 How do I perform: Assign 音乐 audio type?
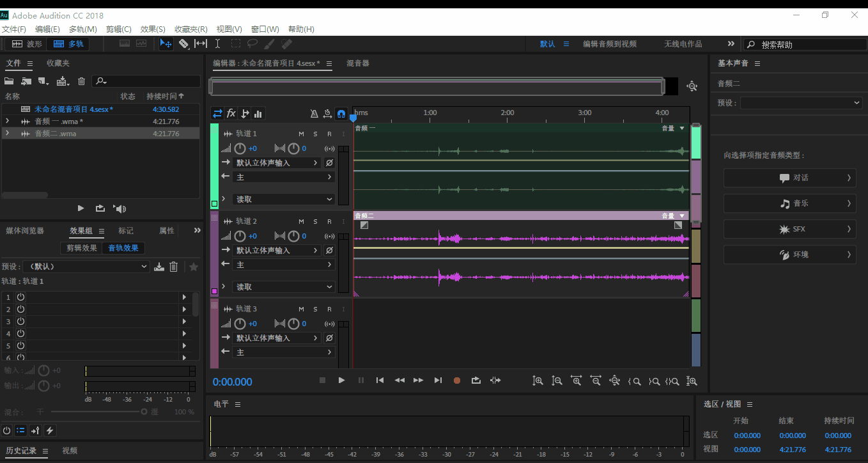[789, 203]
